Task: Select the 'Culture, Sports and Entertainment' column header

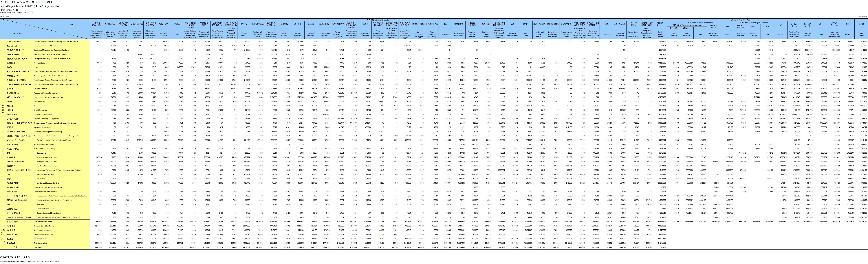Action: click(633, 34)
